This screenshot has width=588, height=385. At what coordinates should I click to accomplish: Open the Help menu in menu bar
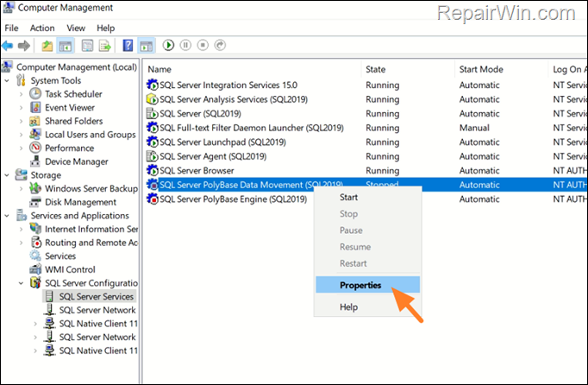click(x=106, y=28)
